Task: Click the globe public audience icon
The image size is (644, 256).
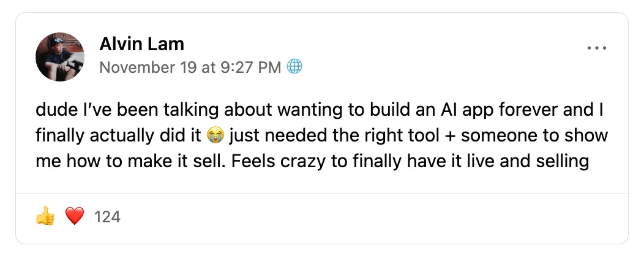Action: pyautogui.click(x=295, y=67)
